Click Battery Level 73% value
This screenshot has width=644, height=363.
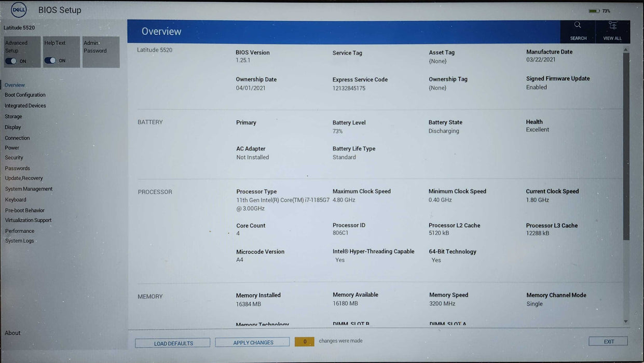338,131
